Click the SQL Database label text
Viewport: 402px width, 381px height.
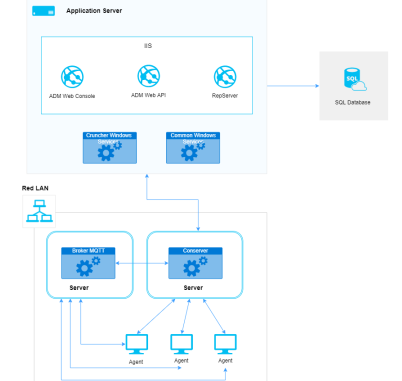(353, 102)
